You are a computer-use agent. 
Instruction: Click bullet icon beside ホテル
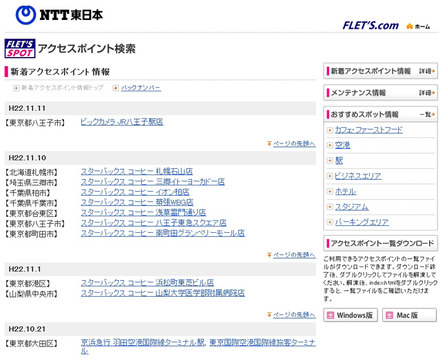[330, 191]
